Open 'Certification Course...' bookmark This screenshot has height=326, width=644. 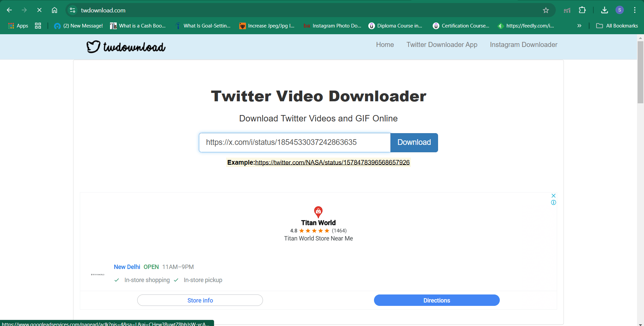pyautogui.click(x=461, y=26)
